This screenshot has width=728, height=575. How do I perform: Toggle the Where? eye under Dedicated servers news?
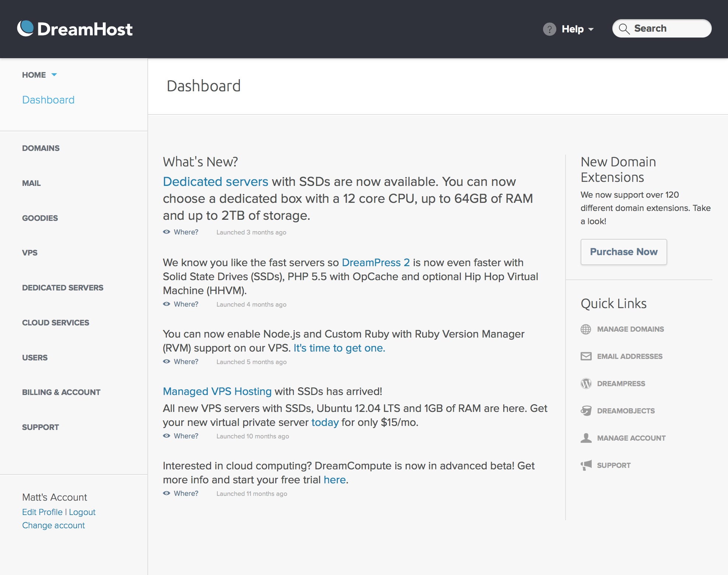click(167, 232)
